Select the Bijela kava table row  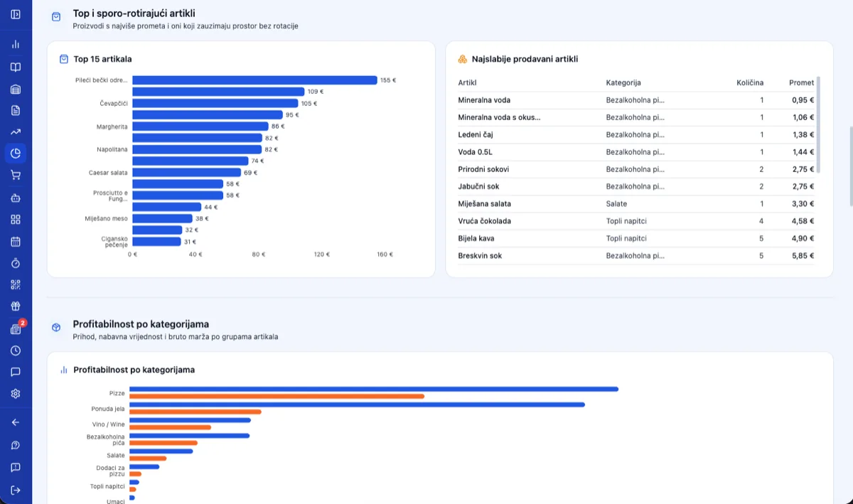[636, 238]
